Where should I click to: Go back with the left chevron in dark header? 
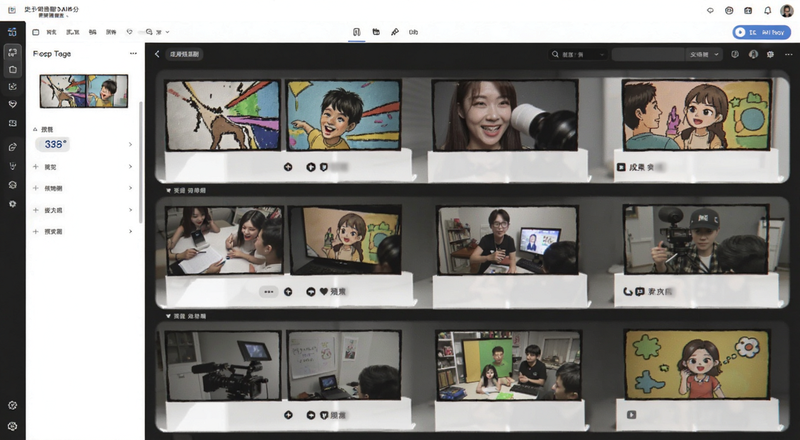tap(157, 54)
